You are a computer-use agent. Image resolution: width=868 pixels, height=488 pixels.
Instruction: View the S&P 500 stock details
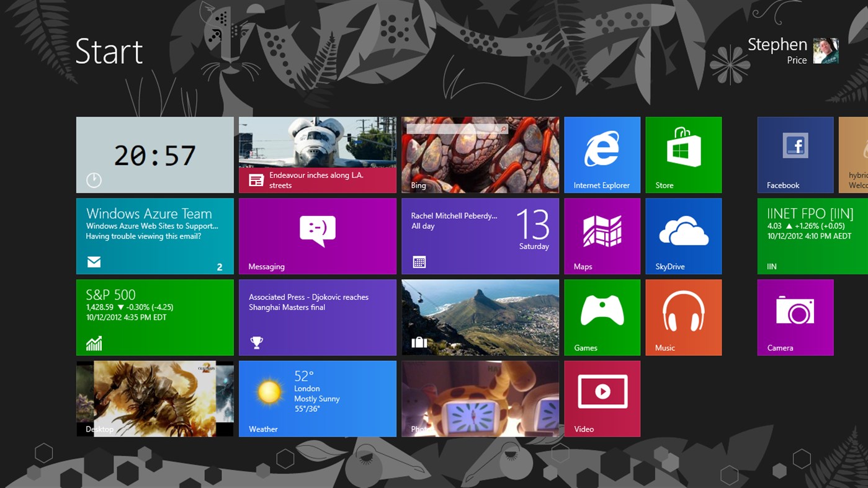(154, 317)
